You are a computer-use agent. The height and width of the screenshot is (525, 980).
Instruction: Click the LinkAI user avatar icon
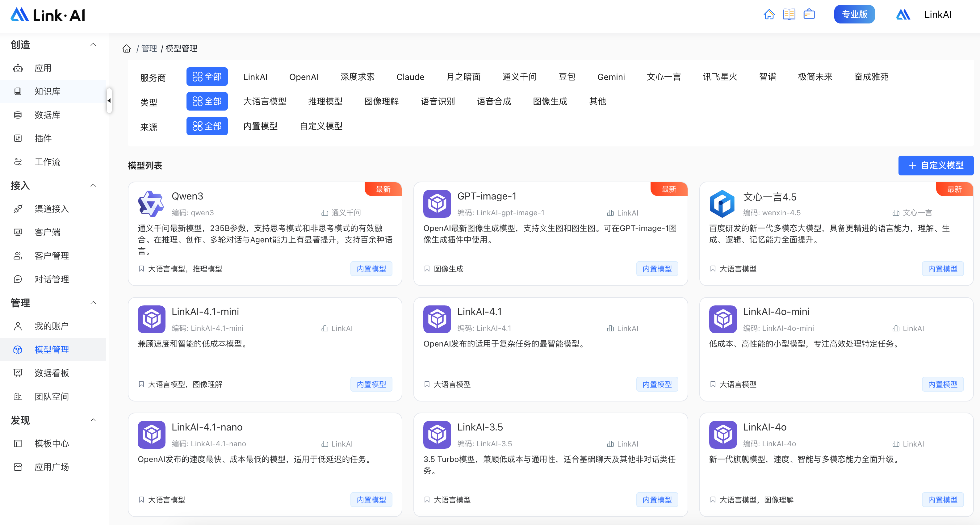[x=903, y=15]
